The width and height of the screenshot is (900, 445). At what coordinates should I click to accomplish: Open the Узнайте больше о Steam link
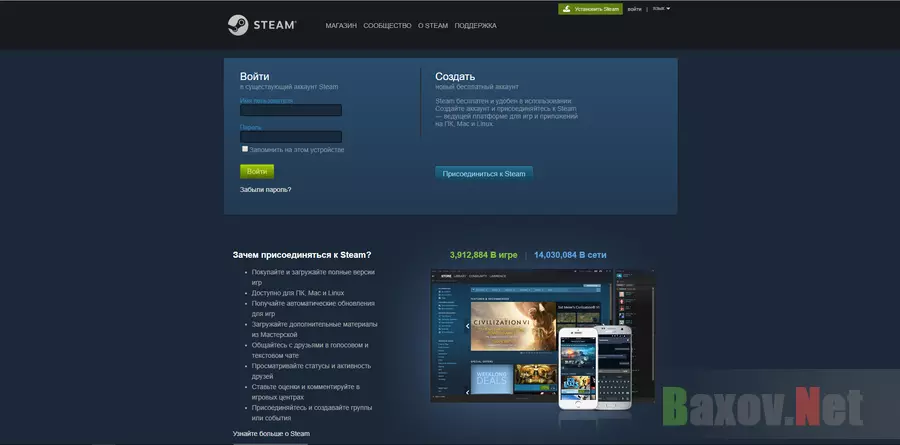click(x=271, y=434)
